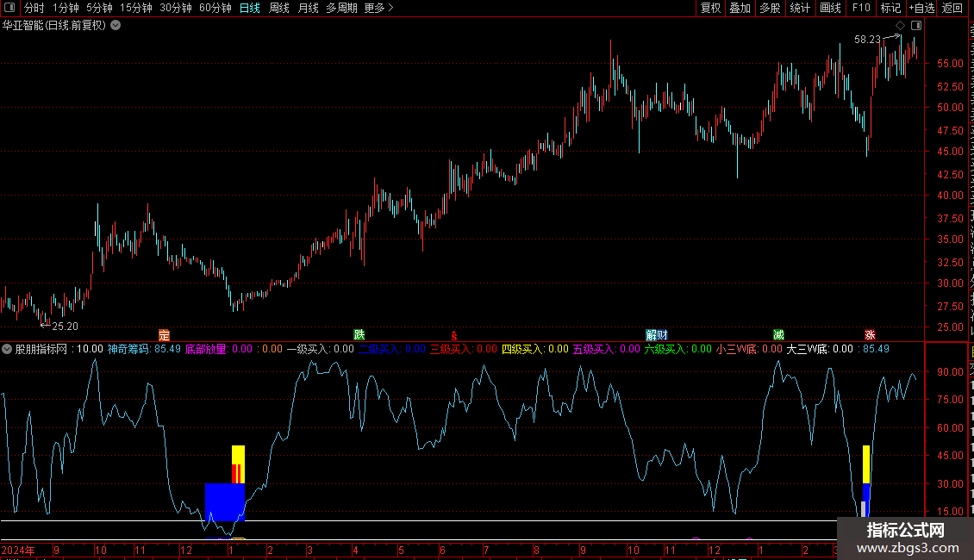The width and height of the screenshot is (974, 560).
Task: Switch to the 5分钟 chart period
Action: point(99,8)
